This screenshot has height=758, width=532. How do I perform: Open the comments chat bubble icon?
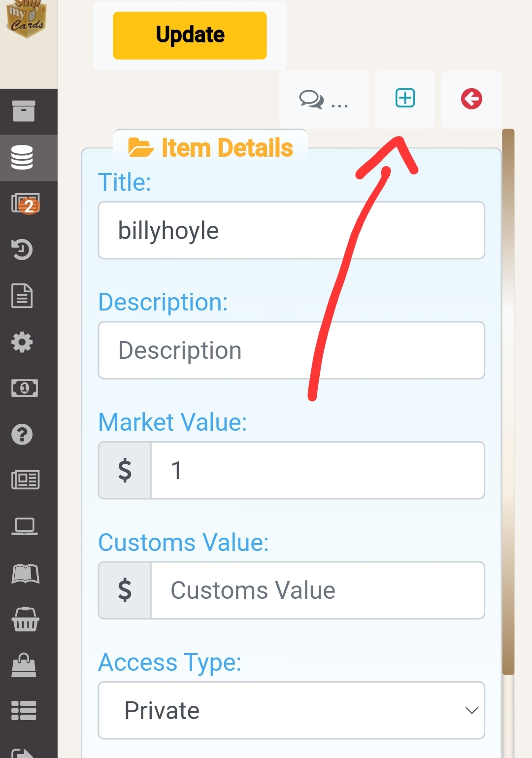(x=312, y=99)
